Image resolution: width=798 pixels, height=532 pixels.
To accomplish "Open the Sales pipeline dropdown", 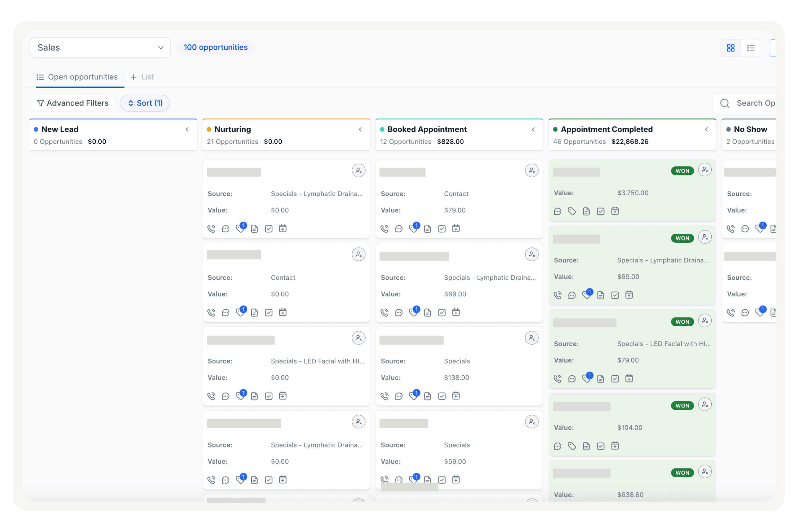I will pos(100,48).
